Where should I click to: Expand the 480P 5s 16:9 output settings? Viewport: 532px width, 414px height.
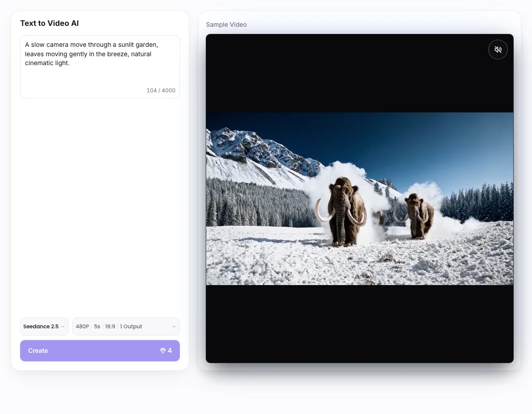[x=126, y=327]
